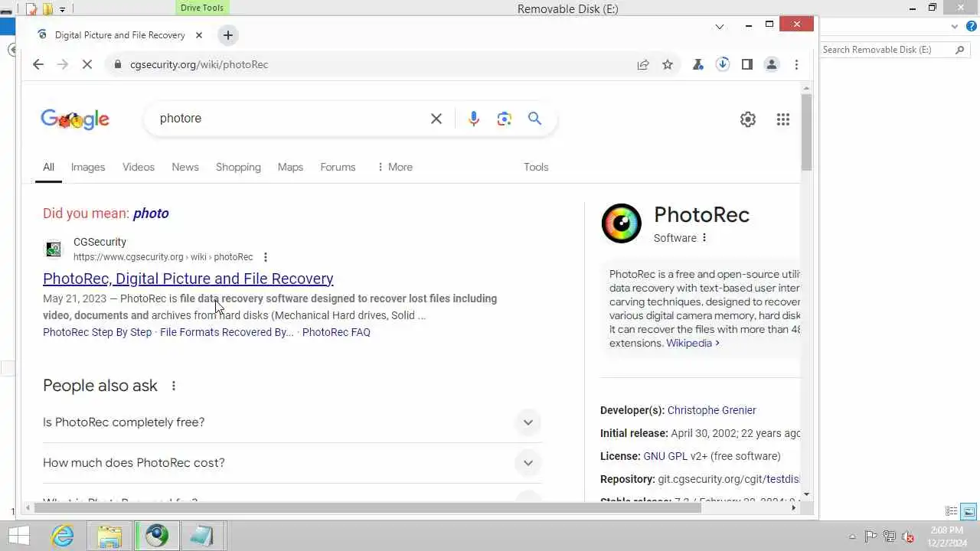Search by image with Lens icon
This screenshot has width=980, height=551.
pyautogui.click(x=504, y=119)
